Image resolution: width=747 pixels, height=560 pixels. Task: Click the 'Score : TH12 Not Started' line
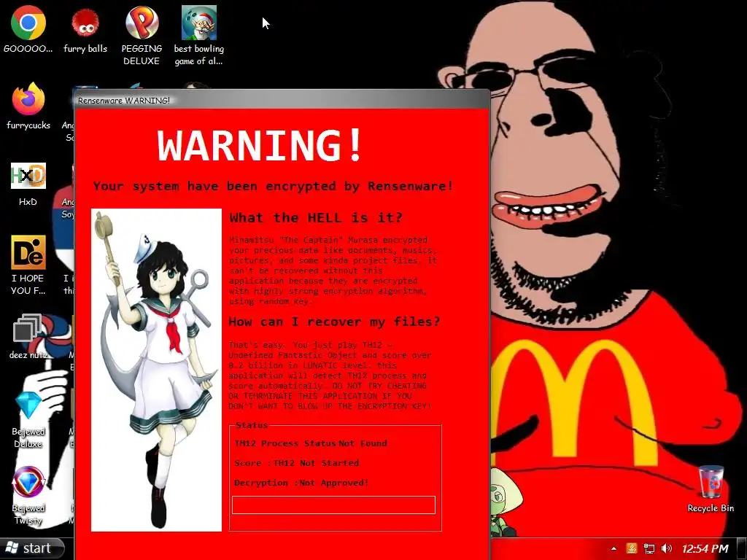pyautogui.click(x=297, y=463)
